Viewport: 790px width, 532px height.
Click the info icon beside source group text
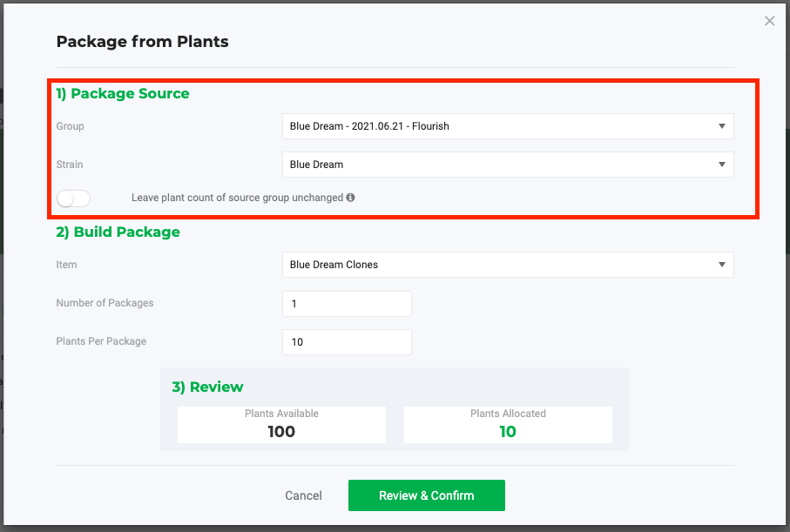click(350, 198)
